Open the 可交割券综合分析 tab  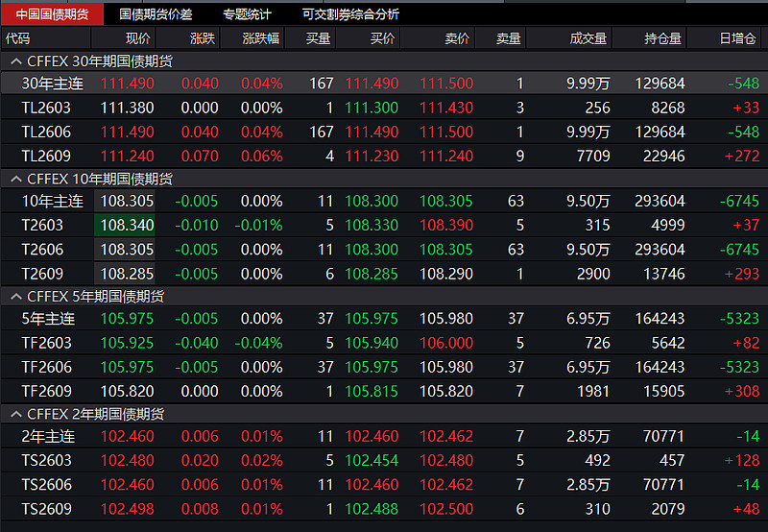350,14
